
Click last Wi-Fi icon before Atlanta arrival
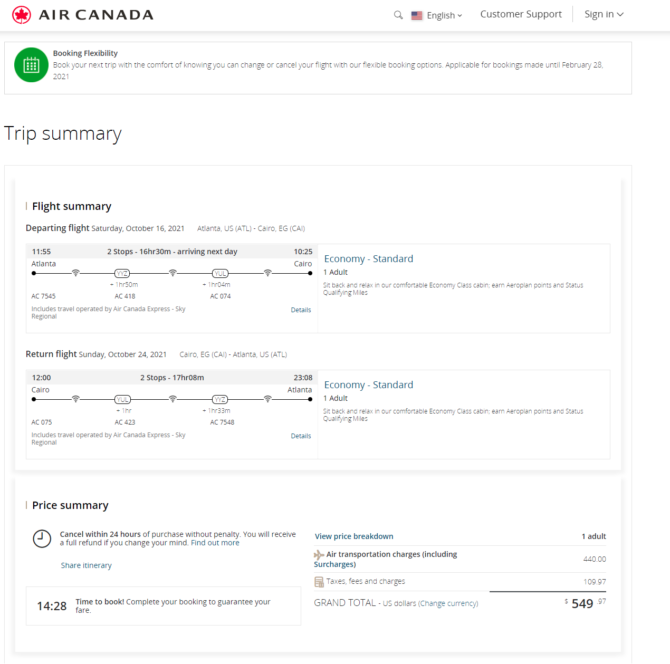tap(267, 399)
